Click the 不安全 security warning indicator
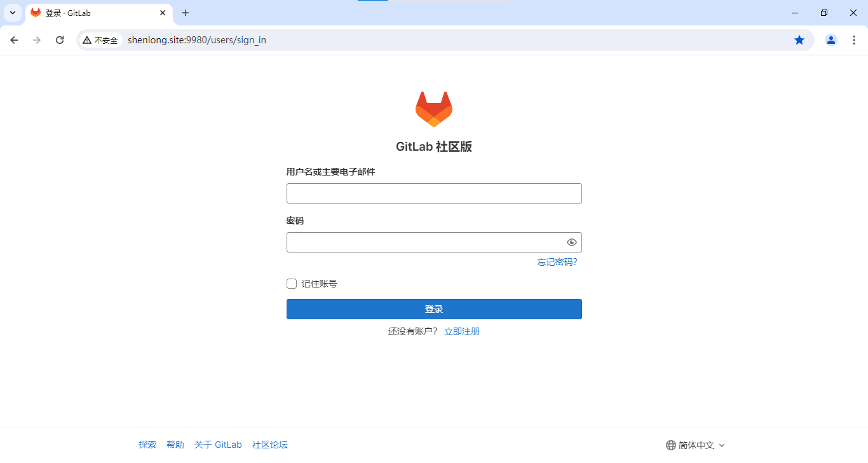 100,39
